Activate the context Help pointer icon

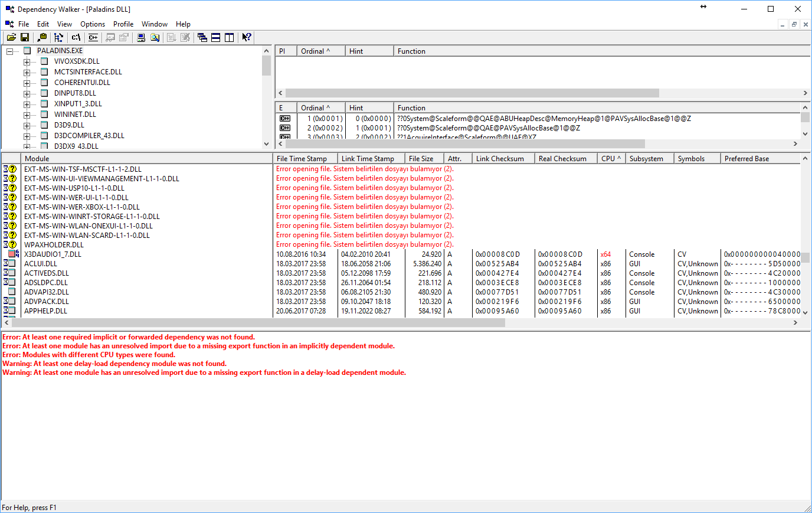tap(247, 37)
